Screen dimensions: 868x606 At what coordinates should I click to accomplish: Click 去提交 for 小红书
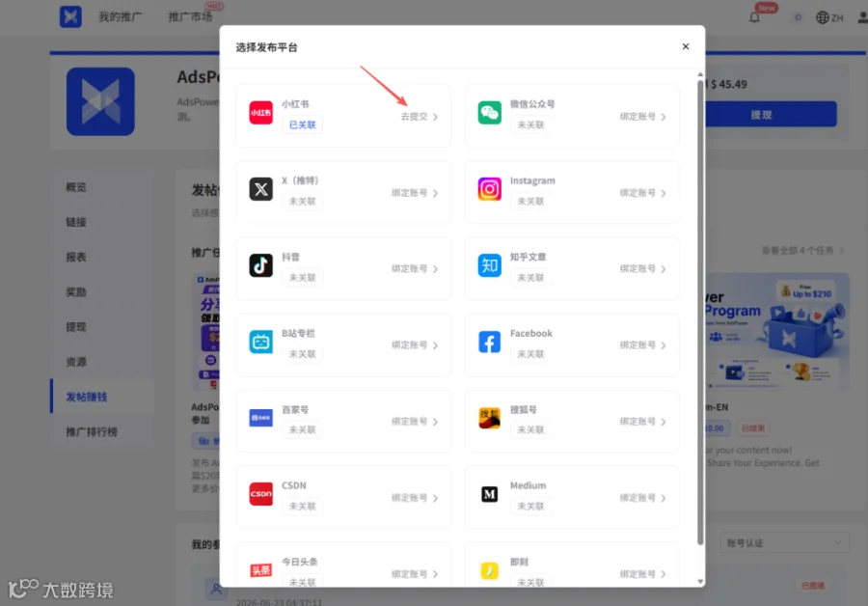pos(420,117)
